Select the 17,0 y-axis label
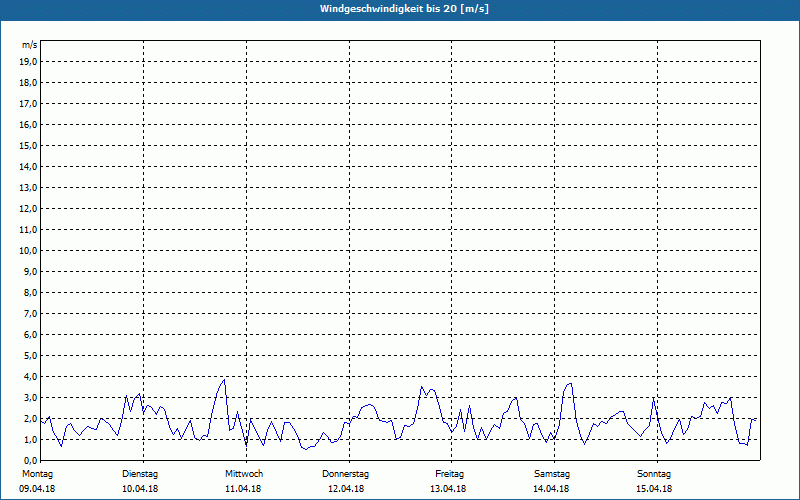Screen dimensions: 800x500 (28, 104)
